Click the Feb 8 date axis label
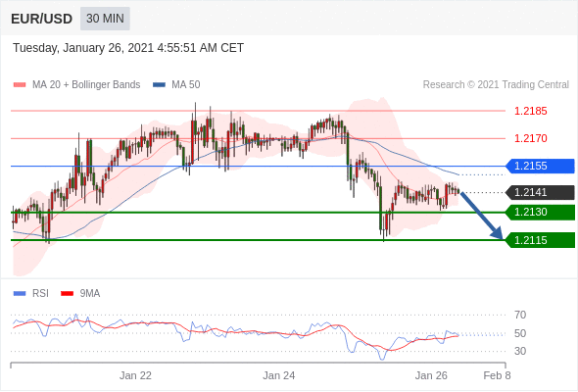The height and width of the screenshot is (392, 578). [497, 375]
